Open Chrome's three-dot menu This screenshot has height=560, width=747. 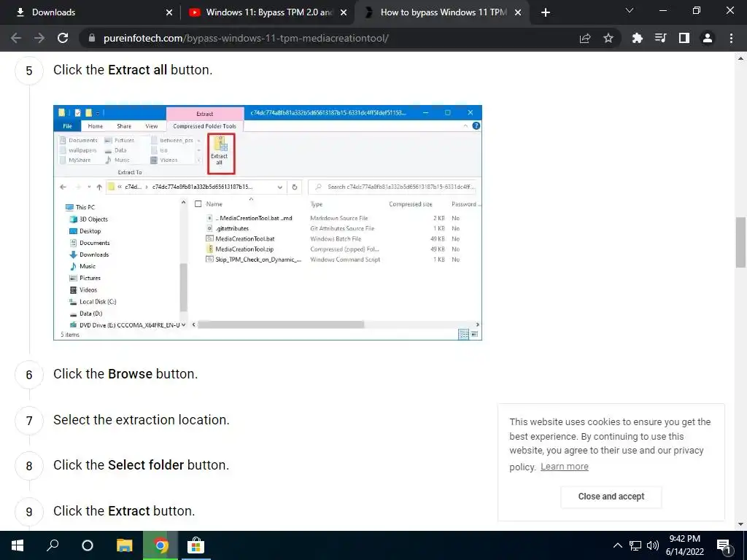[731, 38]
